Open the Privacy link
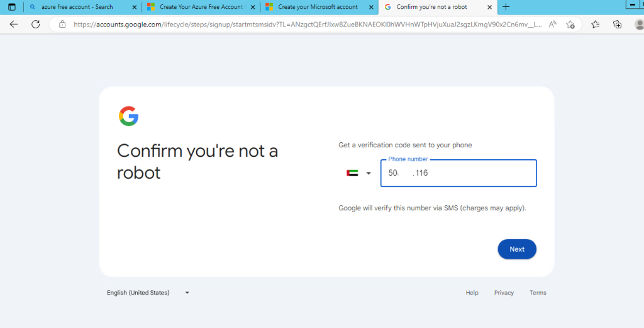Screen dimensions: 644x328 tap(504, 293)
